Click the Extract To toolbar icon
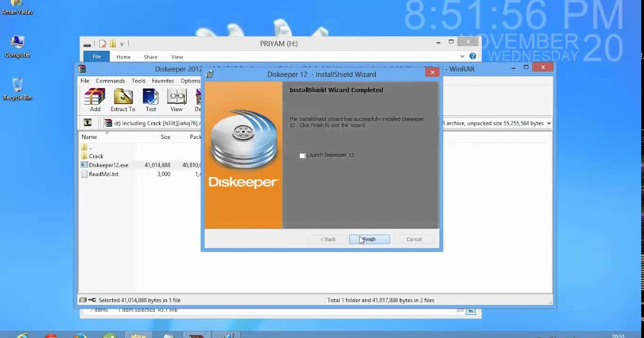 [123, 100]
